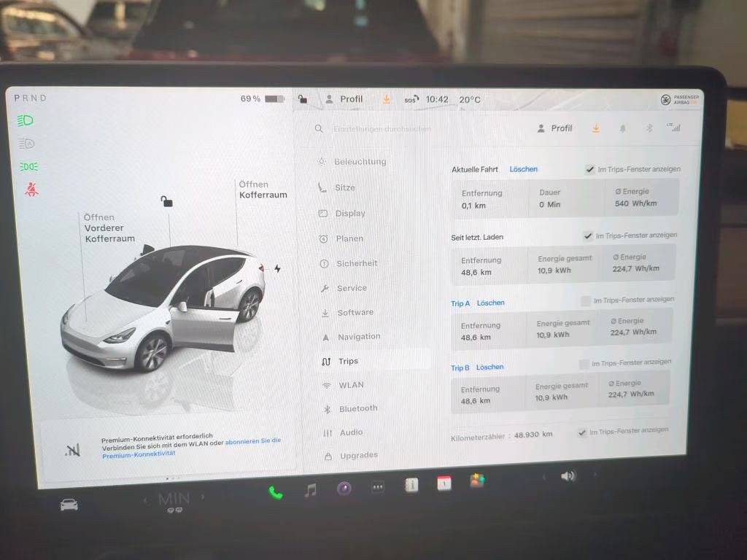Check Trip B Im Trips-Fenster anzeigen
747x560 pixels.
pyautogui.click(x=584, y=365)
